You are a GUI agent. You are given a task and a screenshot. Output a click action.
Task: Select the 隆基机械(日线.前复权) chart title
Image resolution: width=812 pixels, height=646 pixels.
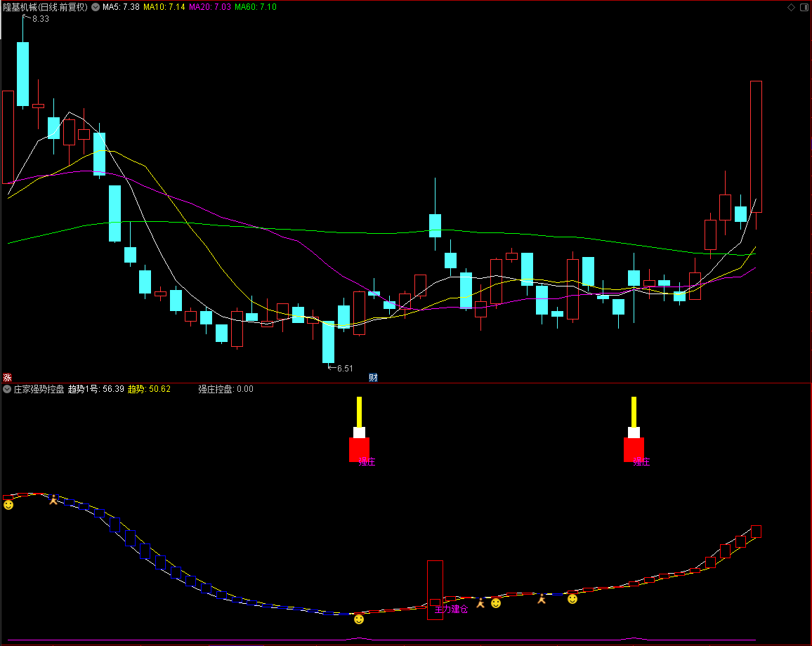click(x=46, y=7)
